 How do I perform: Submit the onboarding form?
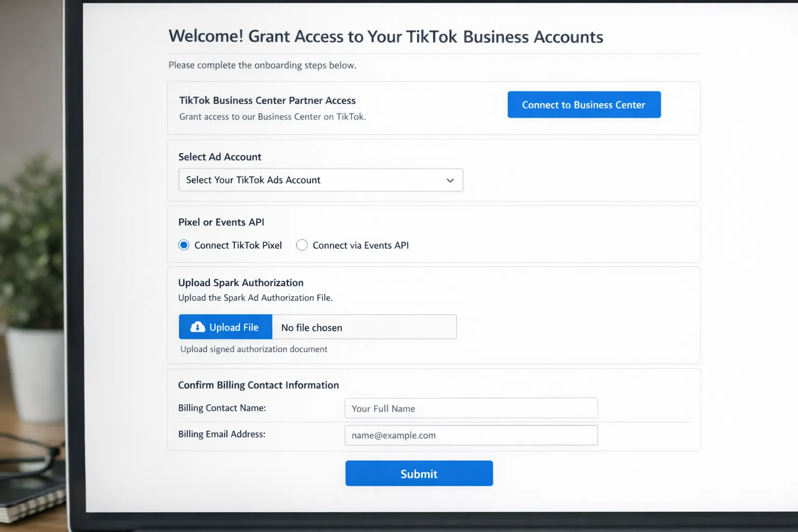419,473
